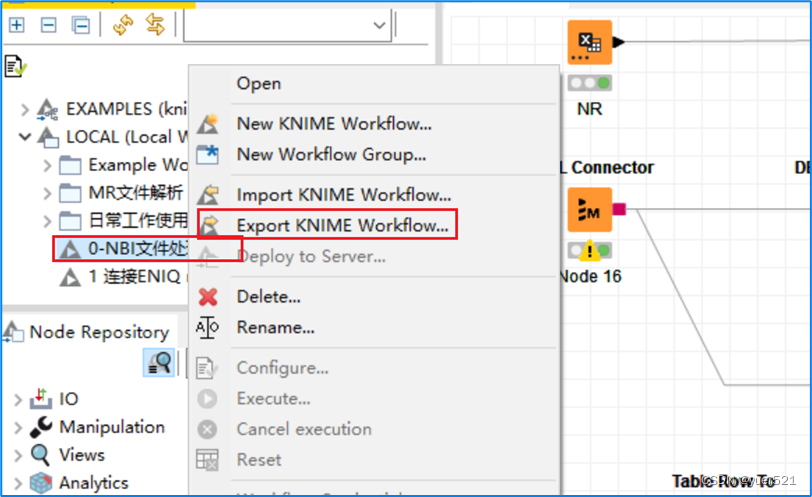The height and width of the screenshot is (497, 812).
Task: Click the New Workflow Group folder icon
Action: pyautogui.click(x=208, y=155)
